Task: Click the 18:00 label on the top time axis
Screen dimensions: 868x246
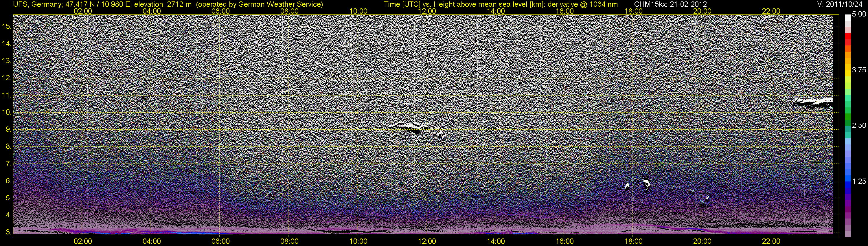Action: pyautogui.click(x=633, y=11)
